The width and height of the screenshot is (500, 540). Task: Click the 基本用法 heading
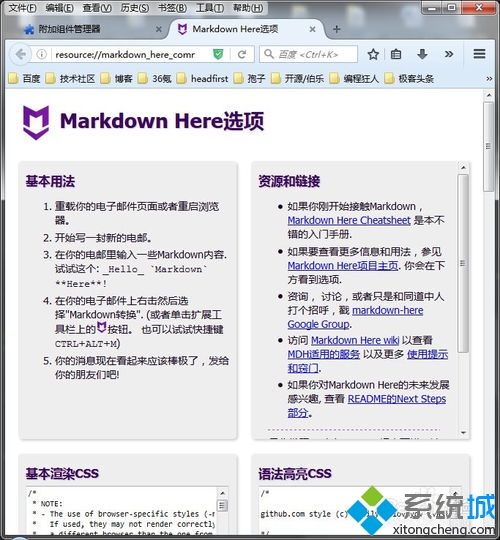[50, 181]
